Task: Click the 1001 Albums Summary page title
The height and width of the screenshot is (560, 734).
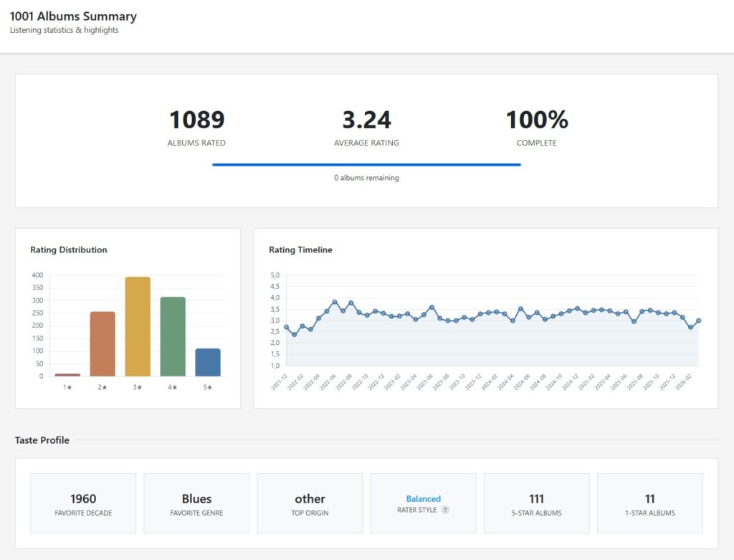Action: (73, 16)
